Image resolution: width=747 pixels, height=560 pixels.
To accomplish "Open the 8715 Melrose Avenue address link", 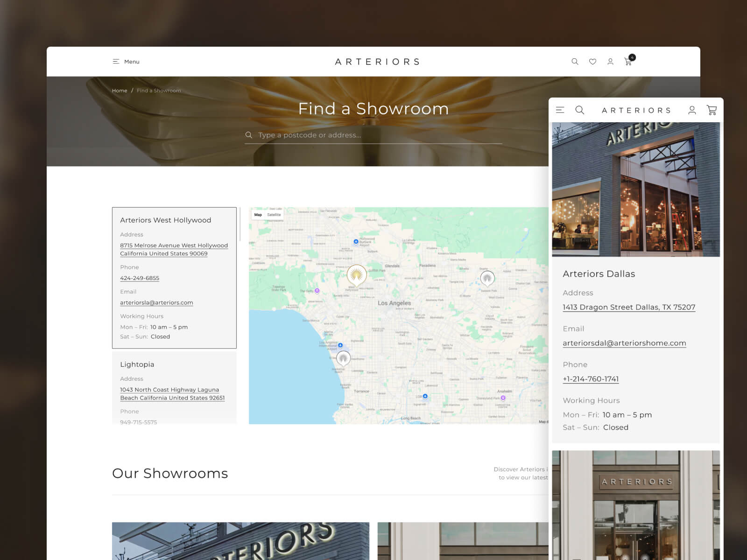I will pos(174,250).
